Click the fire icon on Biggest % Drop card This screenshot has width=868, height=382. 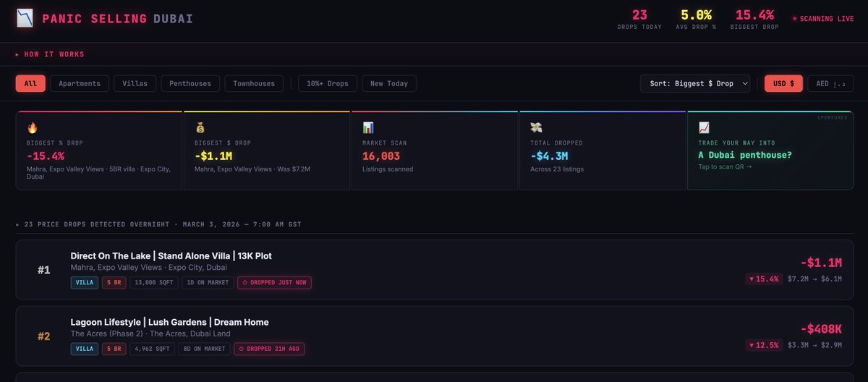click(x=33, y=127)
